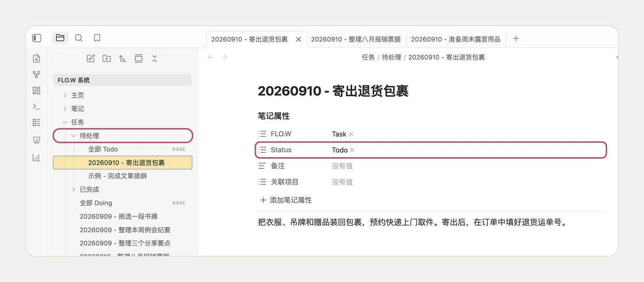Collapse the 待处理 folder

pyautogui.click(x=74, y=136)
